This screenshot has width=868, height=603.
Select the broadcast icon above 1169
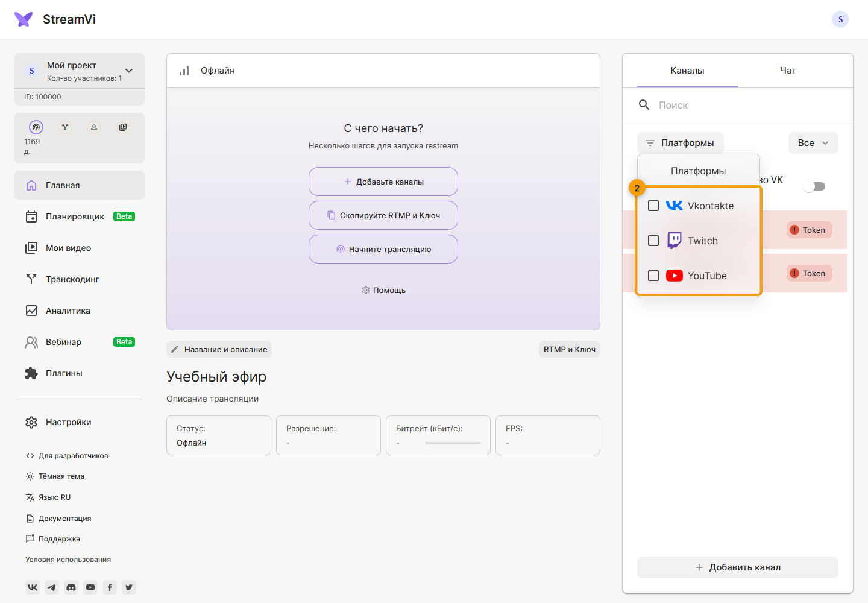(36, 127)
